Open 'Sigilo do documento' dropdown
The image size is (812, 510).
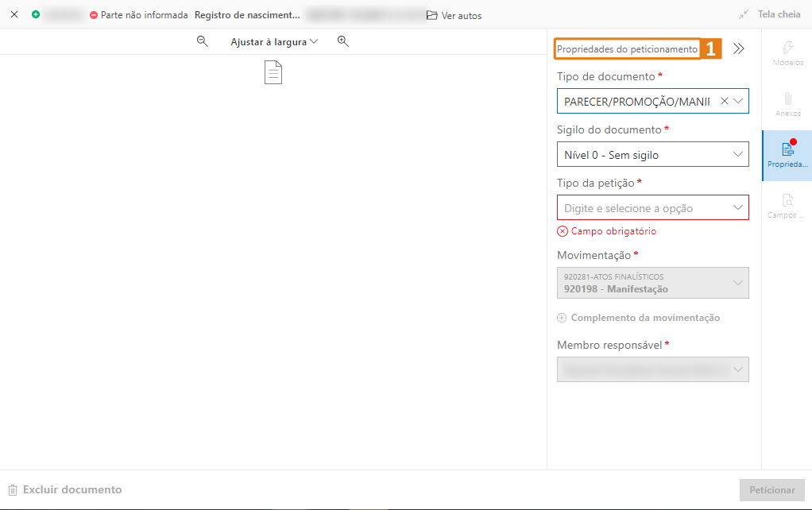pyautogui.click(x=652, y=154)
